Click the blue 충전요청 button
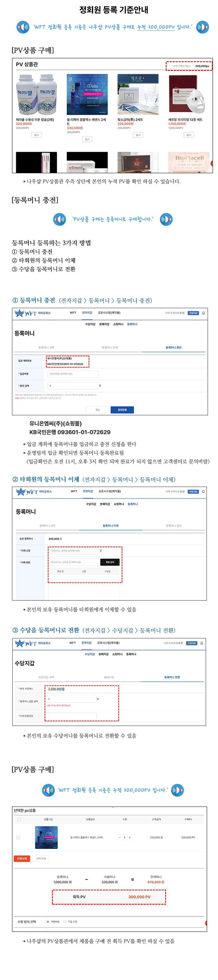Image resolution: width=218 pixels, height=980 pixels. (x=122, y=410)
